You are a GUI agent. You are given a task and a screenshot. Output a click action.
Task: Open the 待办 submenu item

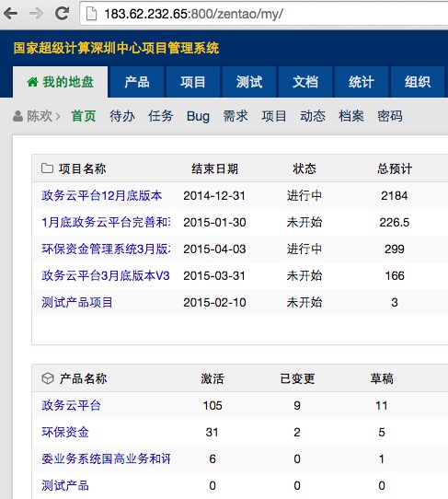tap(122, 116)
